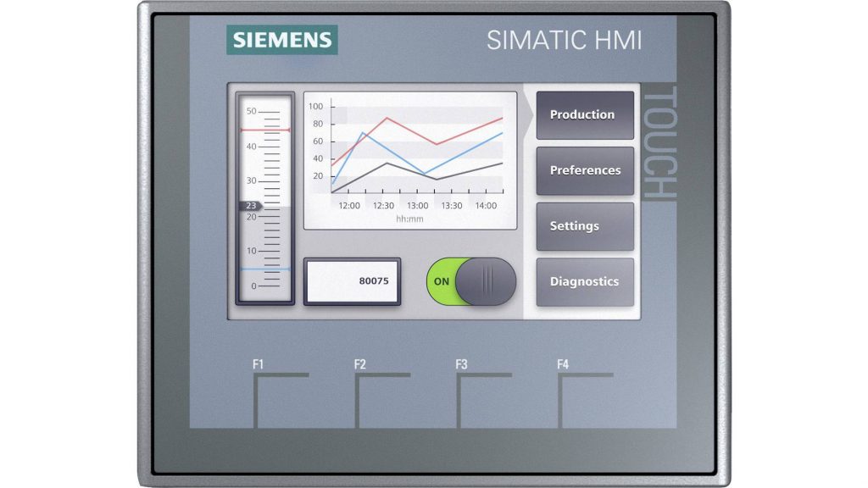Click the 12:00 time axis label
The width and height of the screenshot is (868, 488).
349,206
